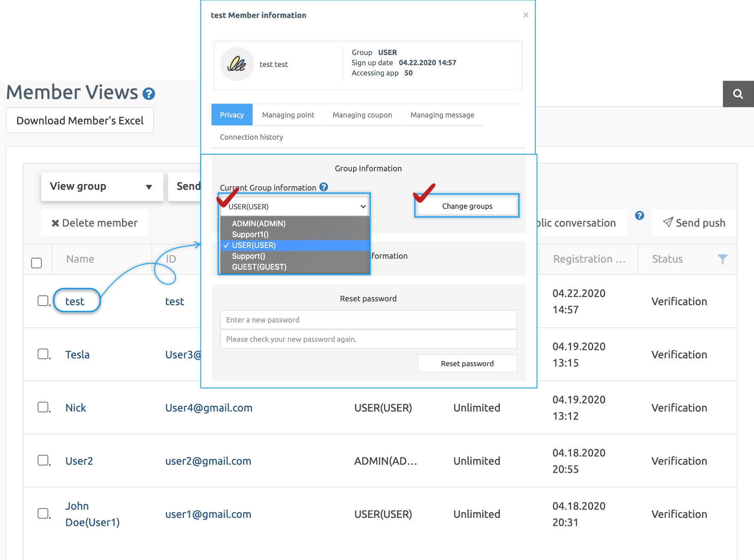Click the test test profile avatar
Viewport: 754px width, 560px height.
click(x=237, y=64)
